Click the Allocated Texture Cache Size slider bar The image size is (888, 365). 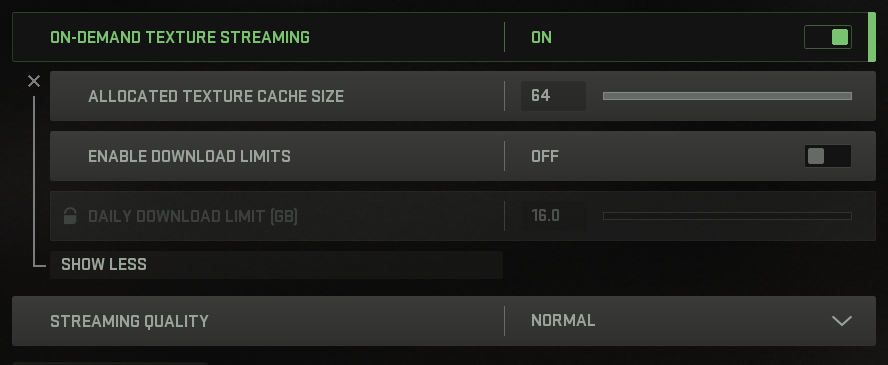point(727,96)
